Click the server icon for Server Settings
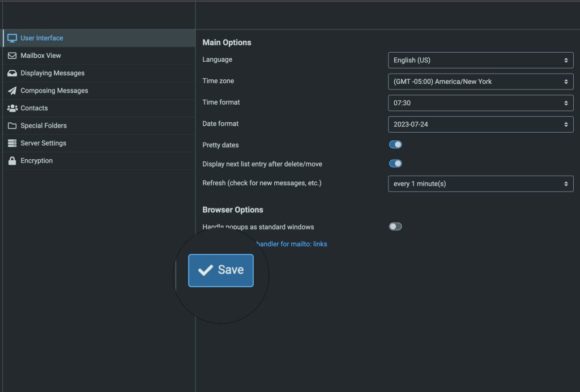 pos(12,143)
